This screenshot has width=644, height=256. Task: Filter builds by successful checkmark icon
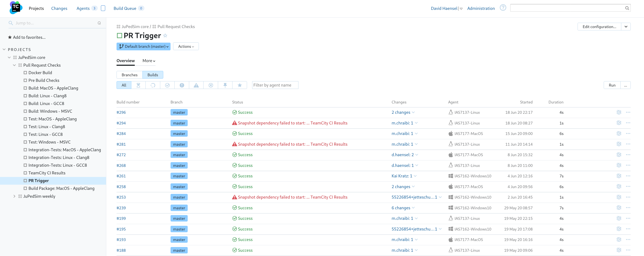167,85
